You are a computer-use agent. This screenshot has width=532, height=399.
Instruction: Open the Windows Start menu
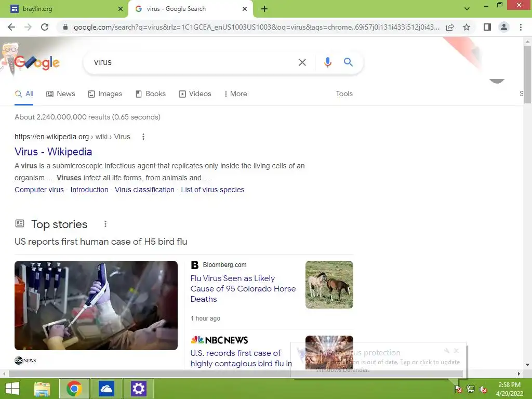click(x=12, y=389)
